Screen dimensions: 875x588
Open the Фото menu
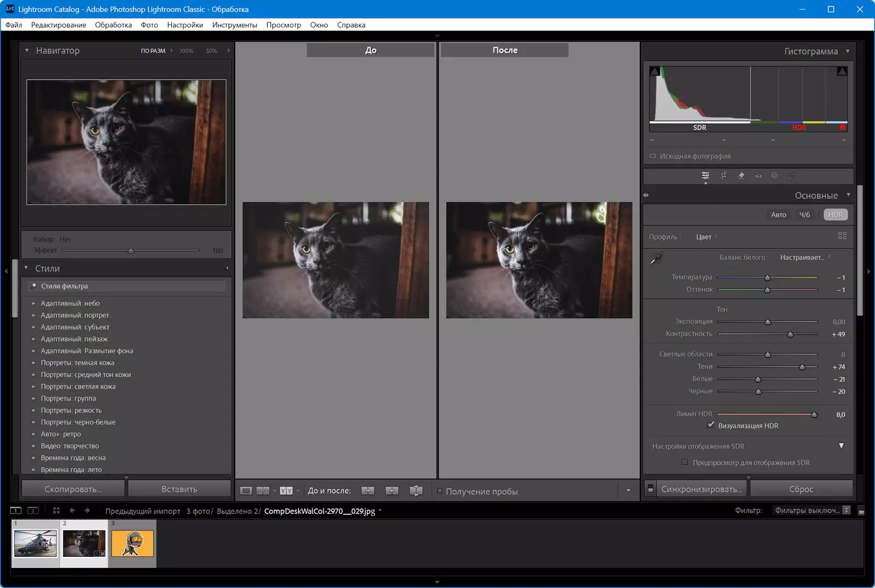(x=149, y=25)
